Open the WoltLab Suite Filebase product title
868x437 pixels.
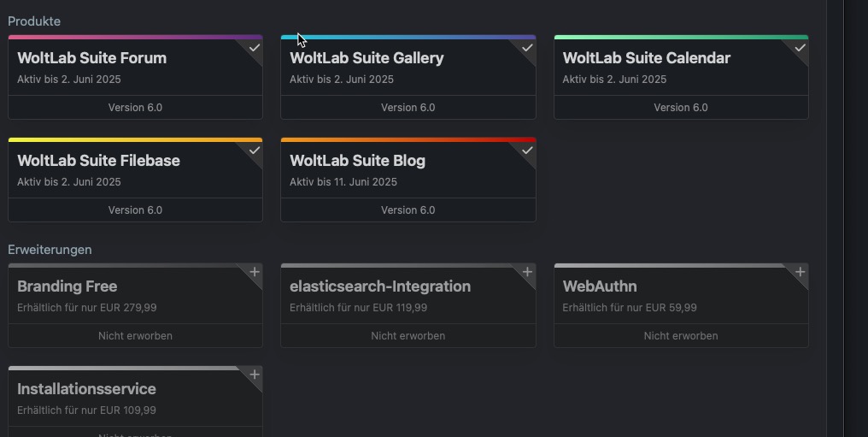pos(98,161)
